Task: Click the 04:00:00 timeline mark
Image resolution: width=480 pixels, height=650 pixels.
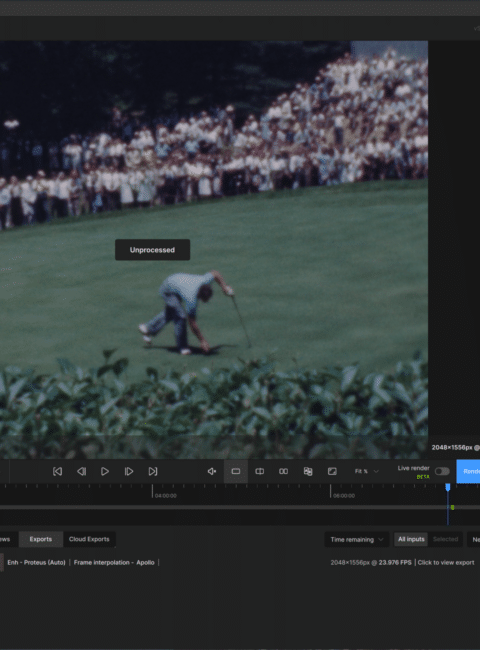Action: (x=165, y=495)
